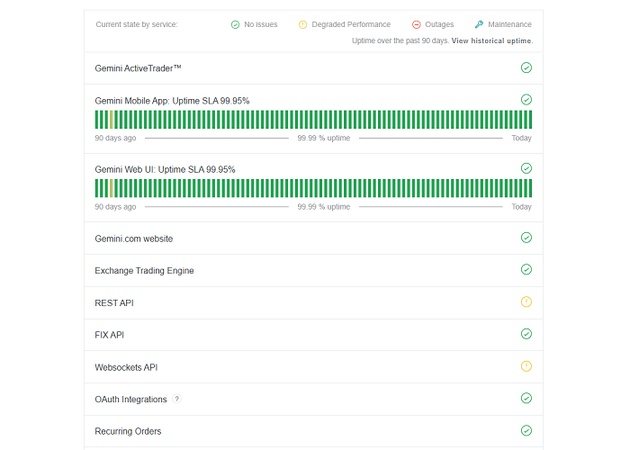Click the OAuth Integrations status check icon
The image size is (639, 450).
pos(526,398)
